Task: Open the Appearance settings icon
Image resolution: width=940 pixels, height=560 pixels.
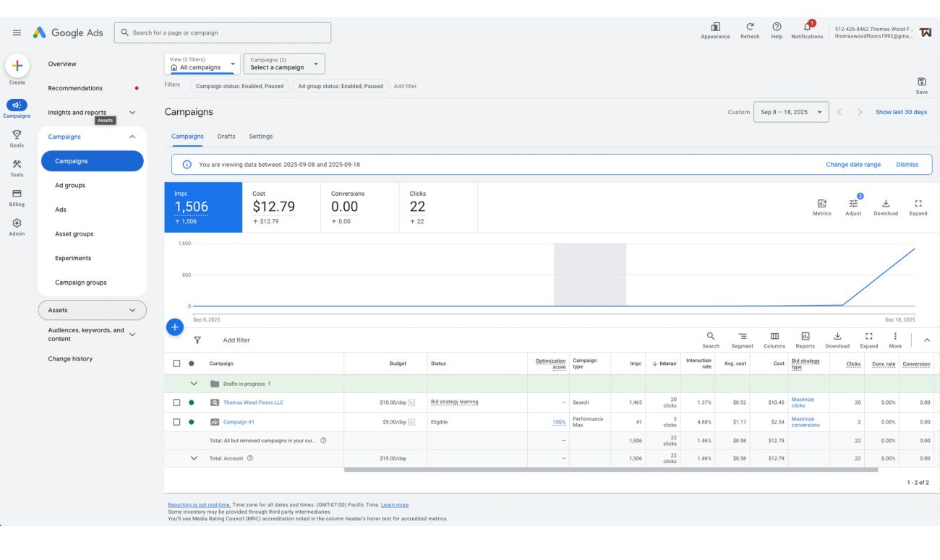Action: [715, 27]
